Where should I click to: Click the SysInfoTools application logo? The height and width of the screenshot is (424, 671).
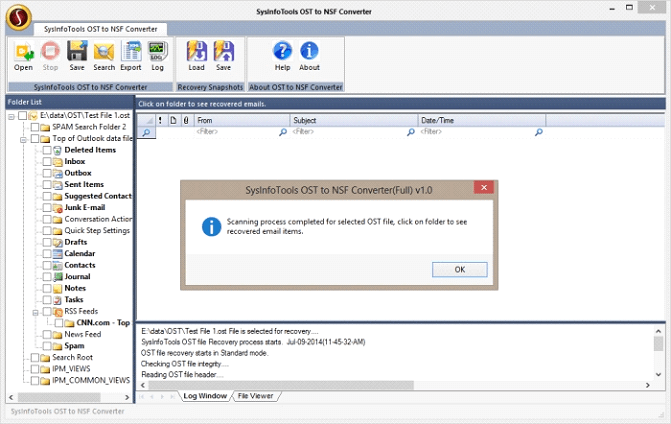(19, 18)
